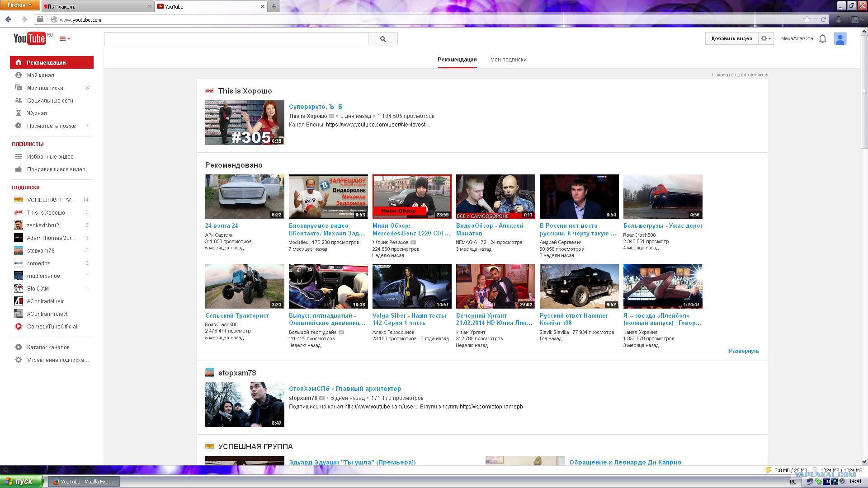The height and width of the screenshot is (488, 868).
Task: Click the ComedyTubeOfficial channel avatar
Action: [19, 326]
